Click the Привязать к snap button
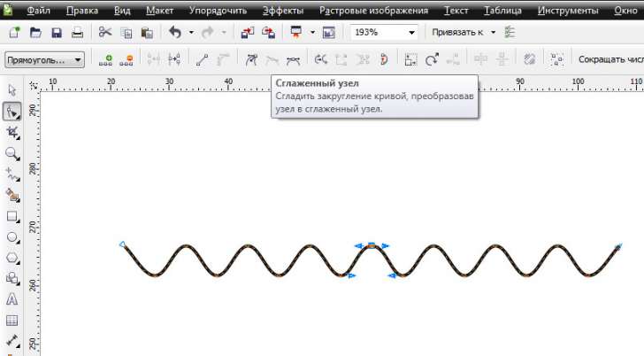Screen dimensions: 644x356 click(458, 33)
